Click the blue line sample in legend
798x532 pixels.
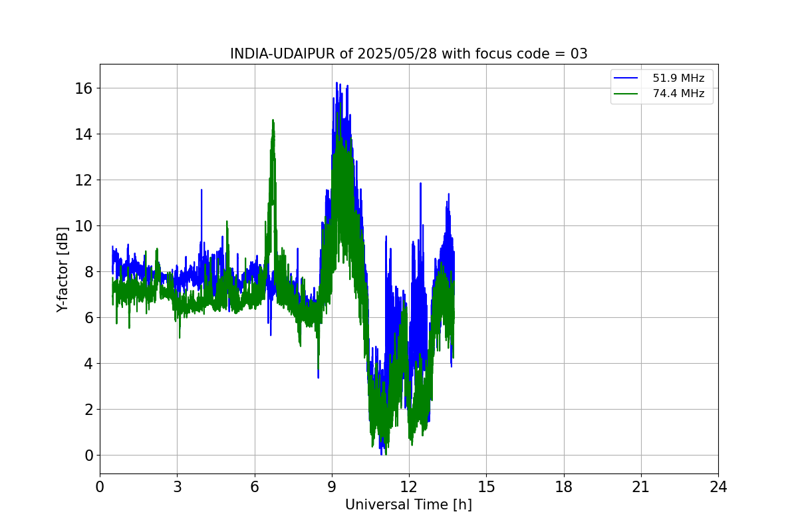coord(626,78)
